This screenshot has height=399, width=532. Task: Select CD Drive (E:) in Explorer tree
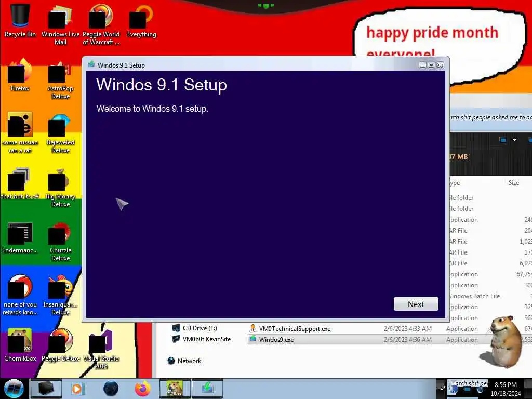click(195, 328)
